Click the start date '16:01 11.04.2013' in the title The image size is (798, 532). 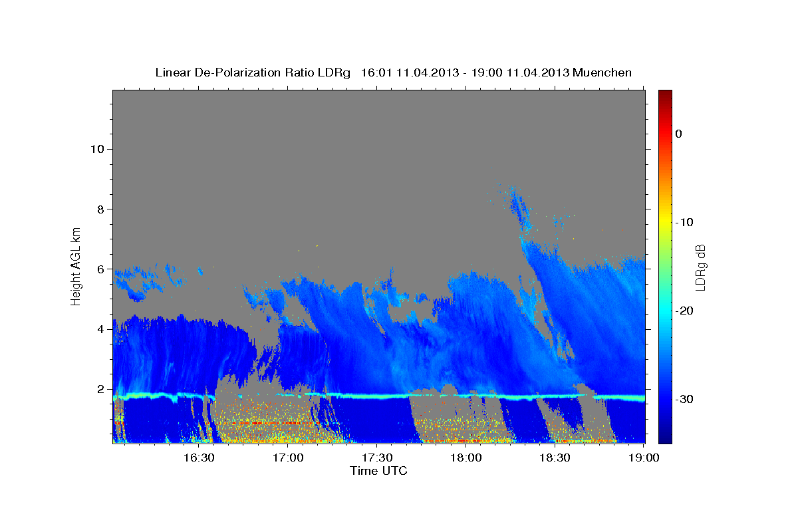tap(410, 72)
